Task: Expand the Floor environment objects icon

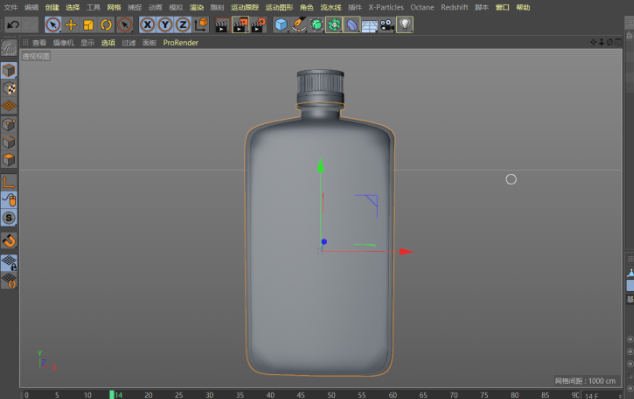Action: tap(370, 25)
